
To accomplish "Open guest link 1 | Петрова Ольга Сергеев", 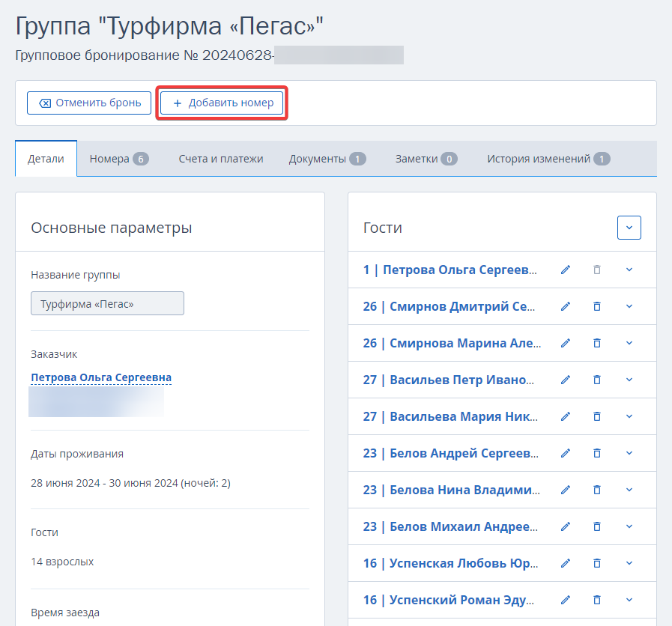I will coord(450,270).
